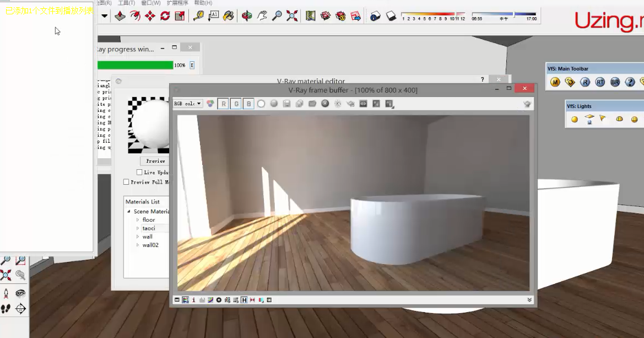This screenshot has width=644, height=338.
Task: Pick the Tape Measure tool
Action: (x=198, y=16)
